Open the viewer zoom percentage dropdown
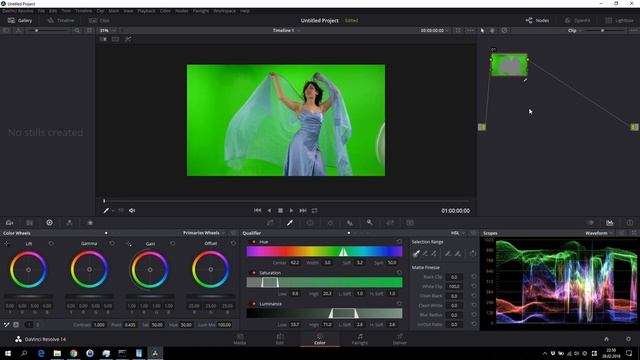The image size is (640, 360). [108, 31]
